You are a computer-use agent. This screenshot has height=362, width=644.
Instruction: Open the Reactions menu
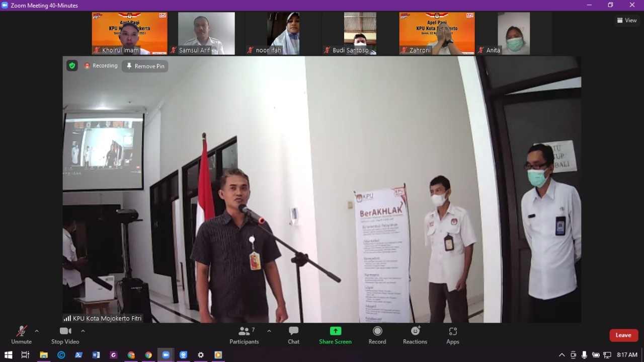click(x=415, y=335)
